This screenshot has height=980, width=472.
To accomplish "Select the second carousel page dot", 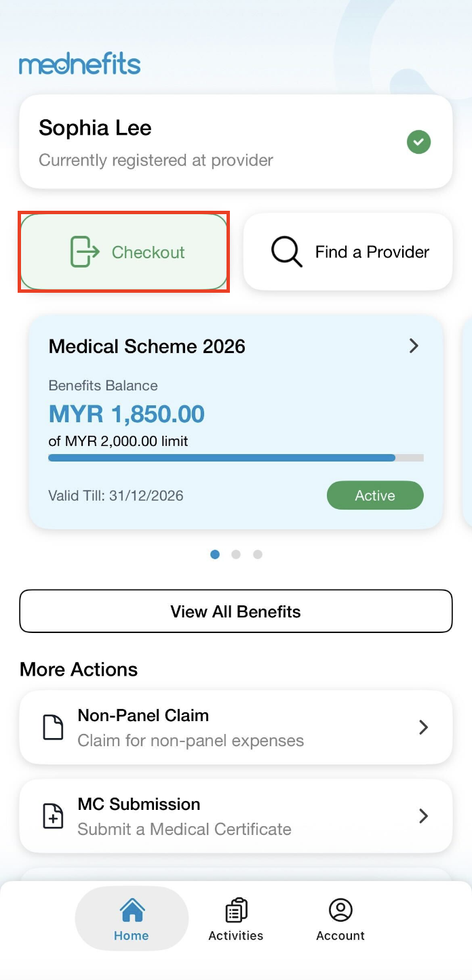I will tap(236, 554).
